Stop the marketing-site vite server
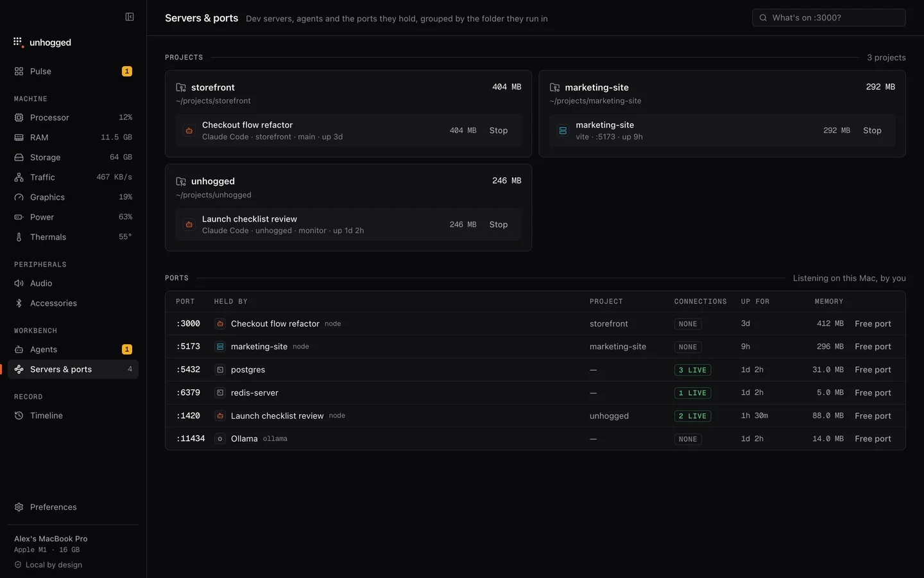 [x=872, y=130]
